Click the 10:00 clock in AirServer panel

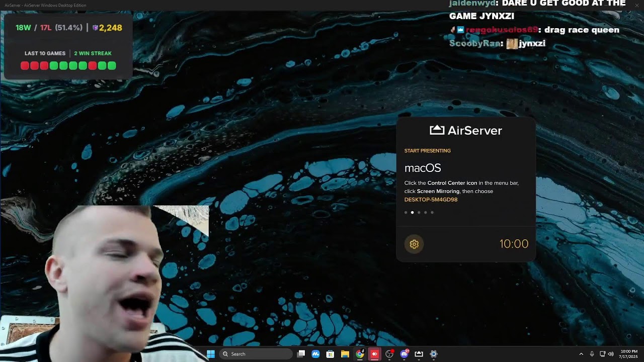(x=514, y=244)
